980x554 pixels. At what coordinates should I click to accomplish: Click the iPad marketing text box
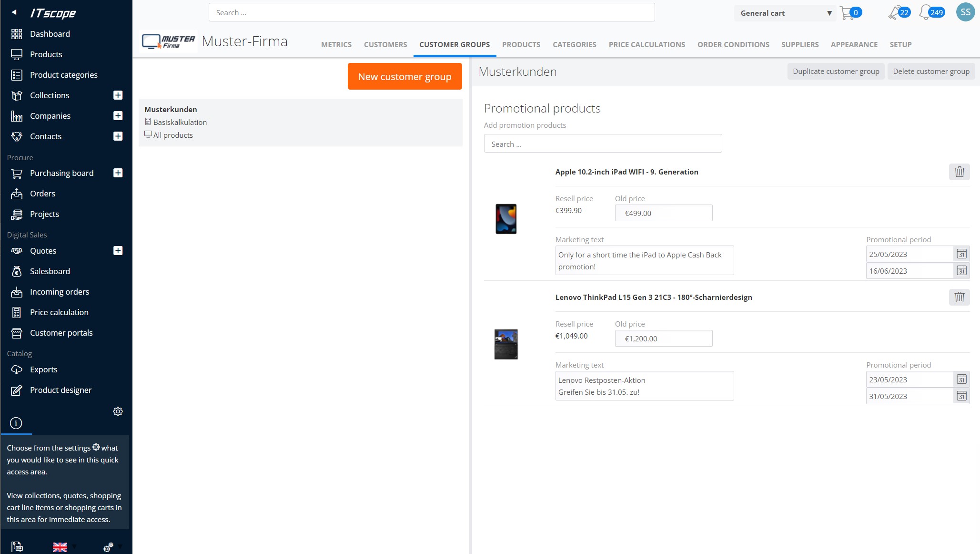click(x=645, y=260)
